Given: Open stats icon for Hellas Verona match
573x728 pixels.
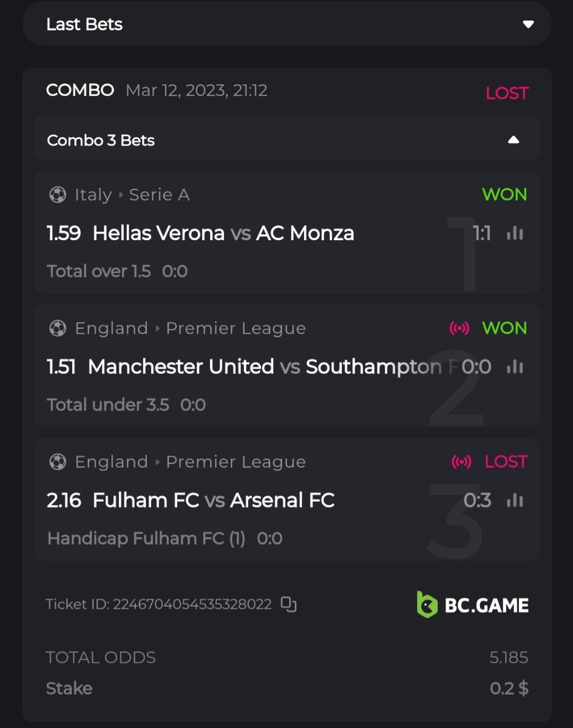Looking at the screenshot, I should click(515, 233).
